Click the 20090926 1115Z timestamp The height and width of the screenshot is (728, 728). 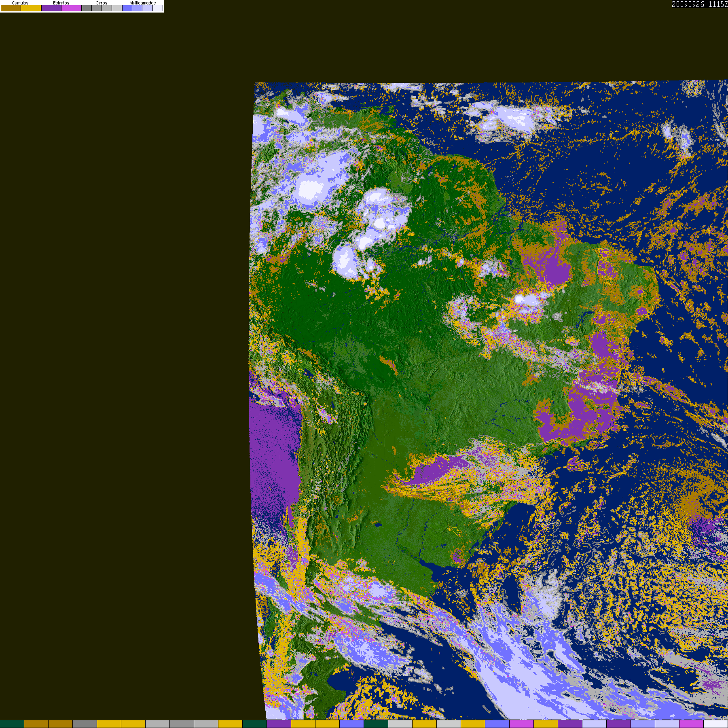pyautogui.click(x=700, y=4)
